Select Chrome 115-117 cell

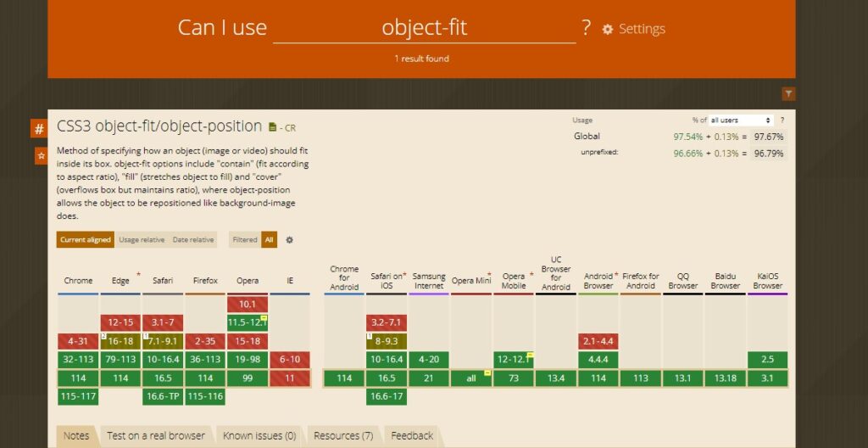tap(78, 397)
